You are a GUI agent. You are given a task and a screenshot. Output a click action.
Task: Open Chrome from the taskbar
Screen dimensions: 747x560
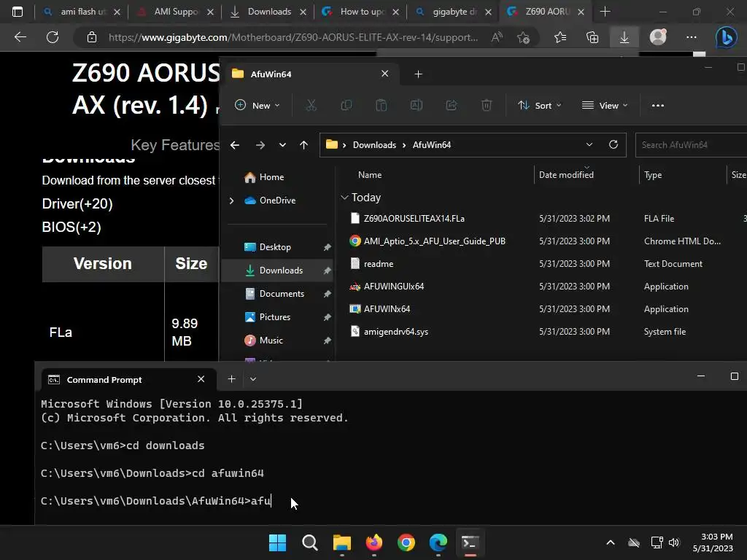pos(406,542)
